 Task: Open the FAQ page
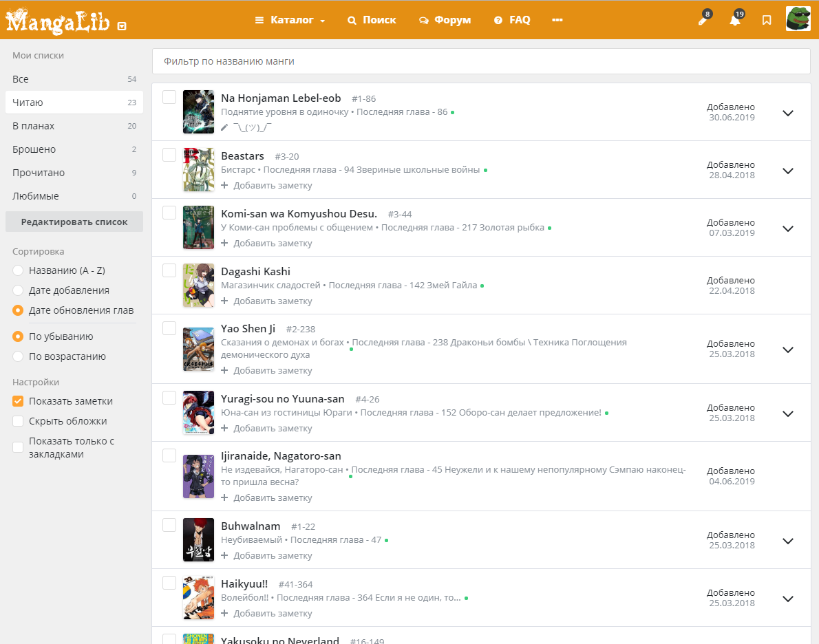point(512,20)
